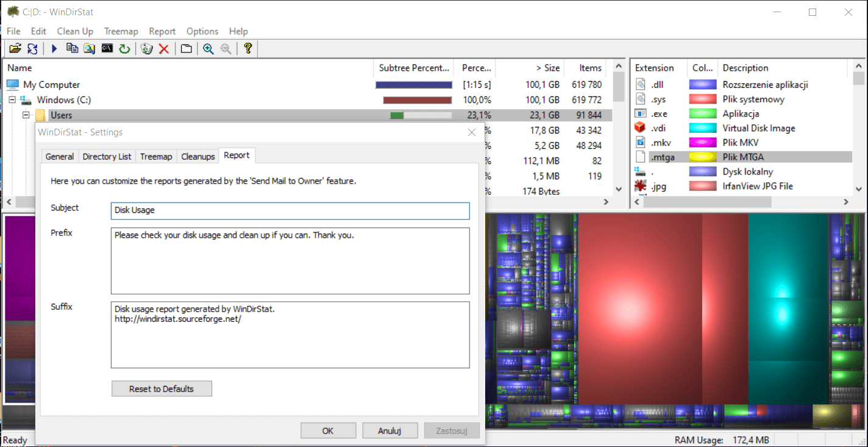Click the Users folder icon in tree
Image resolution: width=868 pixels, height=447 pixels.
[x=41, y=115]
